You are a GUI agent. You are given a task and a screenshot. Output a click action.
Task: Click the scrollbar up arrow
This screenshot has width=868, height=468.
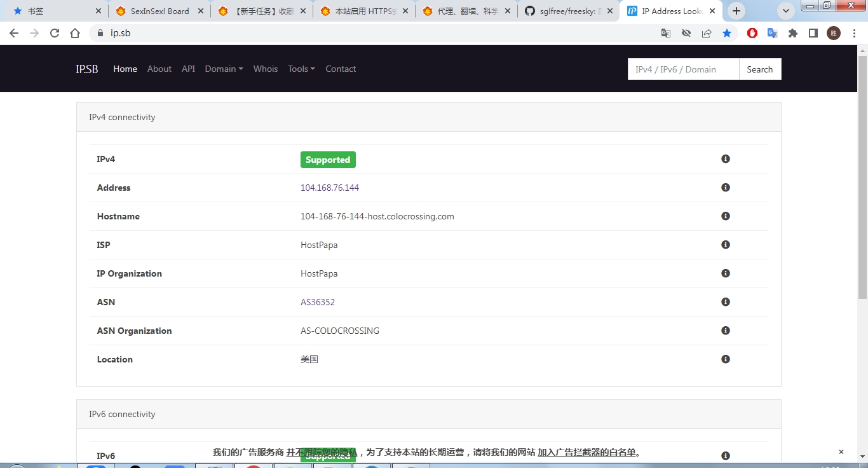coord(862,51)
